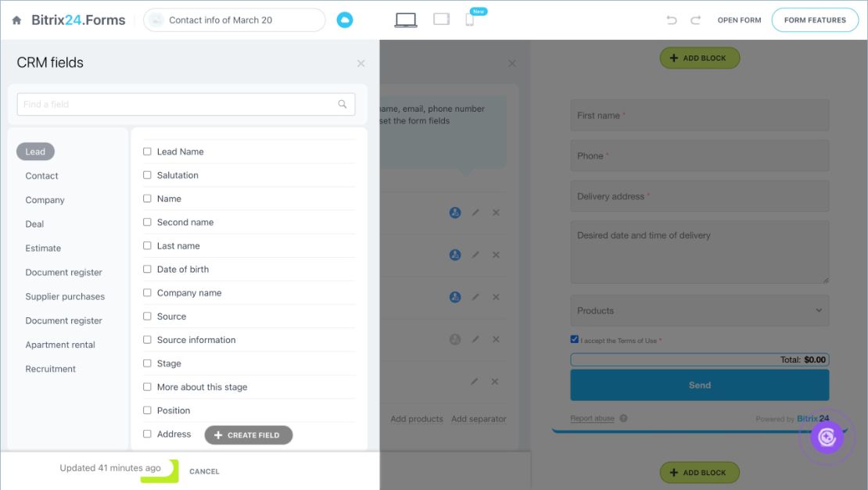Screen dimensions: 868x490
Task: Click the undo arrow icon
Action: (x=672, y=20)
